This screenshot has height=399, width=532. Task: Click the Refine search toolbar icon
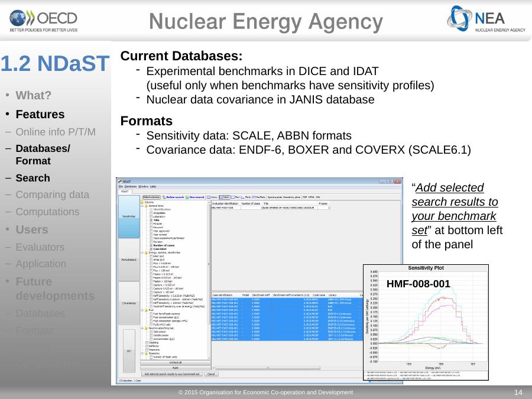coord(173,197)
